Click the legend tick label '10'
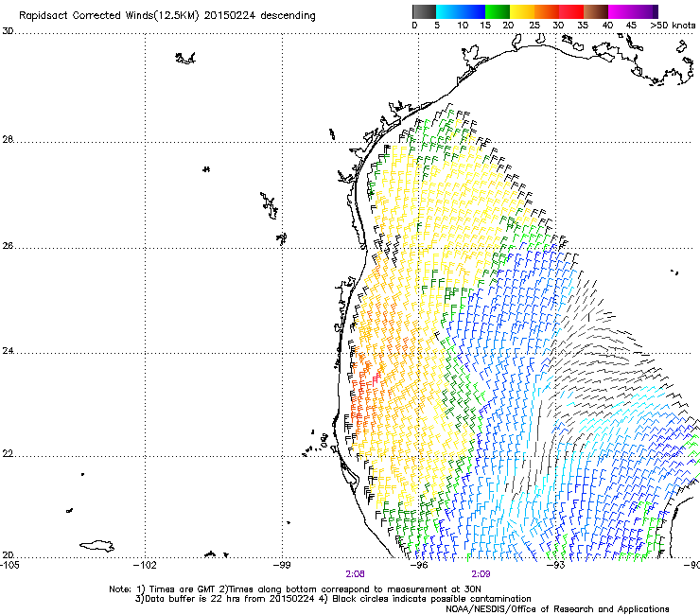700x615 pixels. (x=463, y=26)
